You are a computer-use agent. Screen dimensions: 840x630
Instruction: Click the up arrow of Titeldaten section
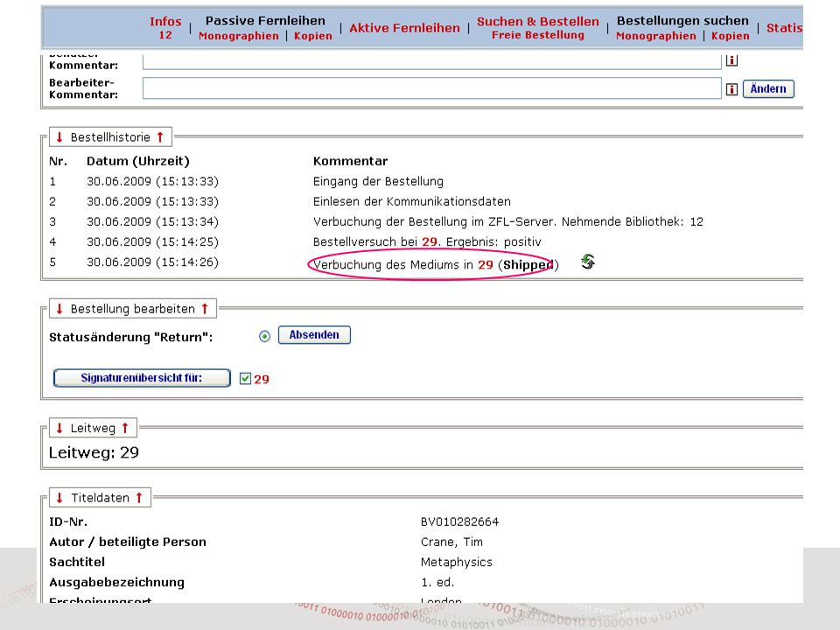(x=139, y=498)
